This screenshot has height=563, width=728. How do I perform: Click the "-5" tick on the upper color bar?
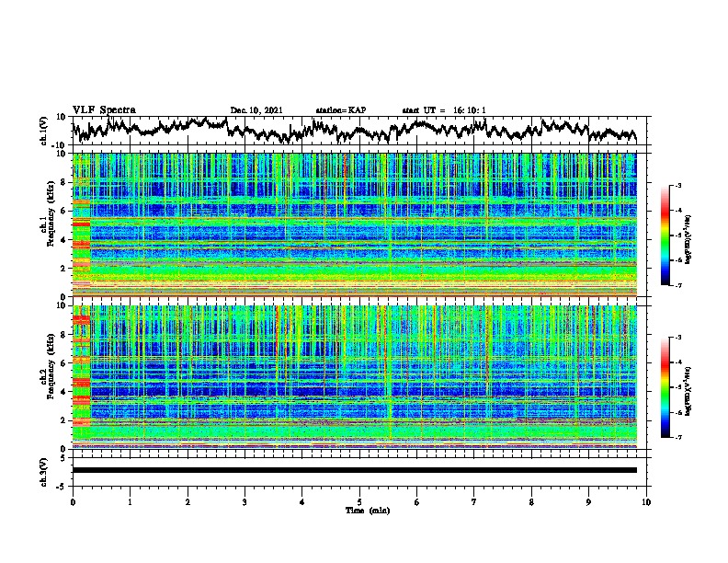coord(677,236)
